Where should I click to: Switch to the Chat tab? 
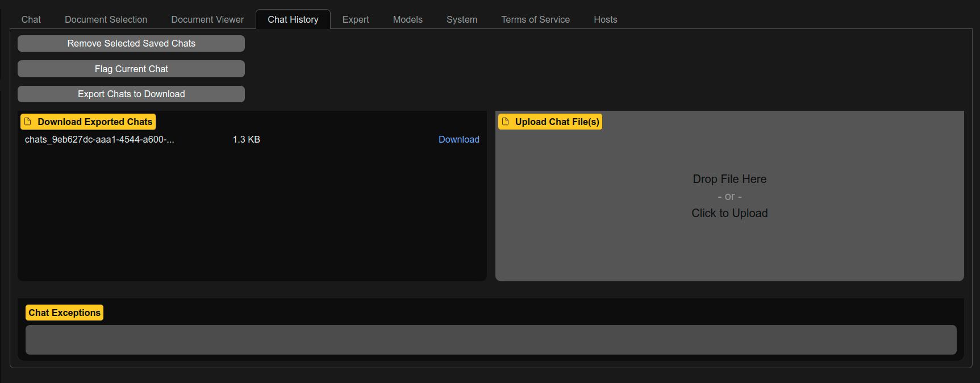pyautogui.click(x=31, y=19)
